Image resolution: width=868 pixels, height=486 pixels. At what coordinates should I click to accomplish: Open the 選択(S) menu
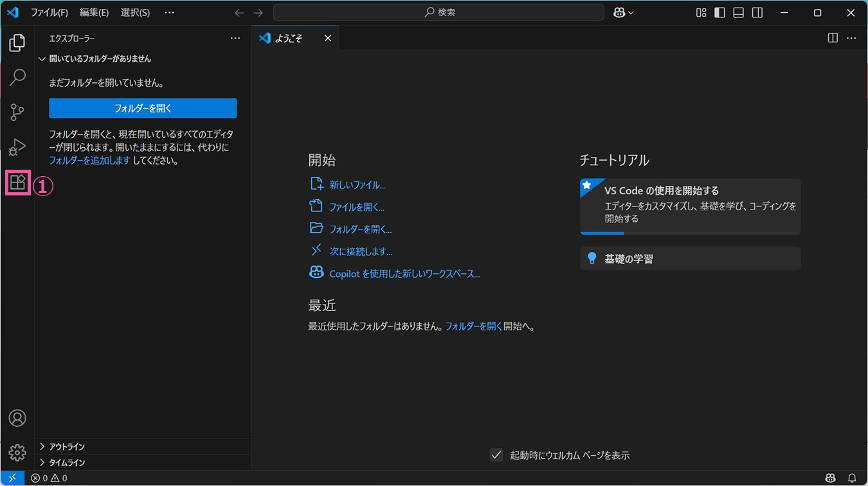[x=135, y=13]
